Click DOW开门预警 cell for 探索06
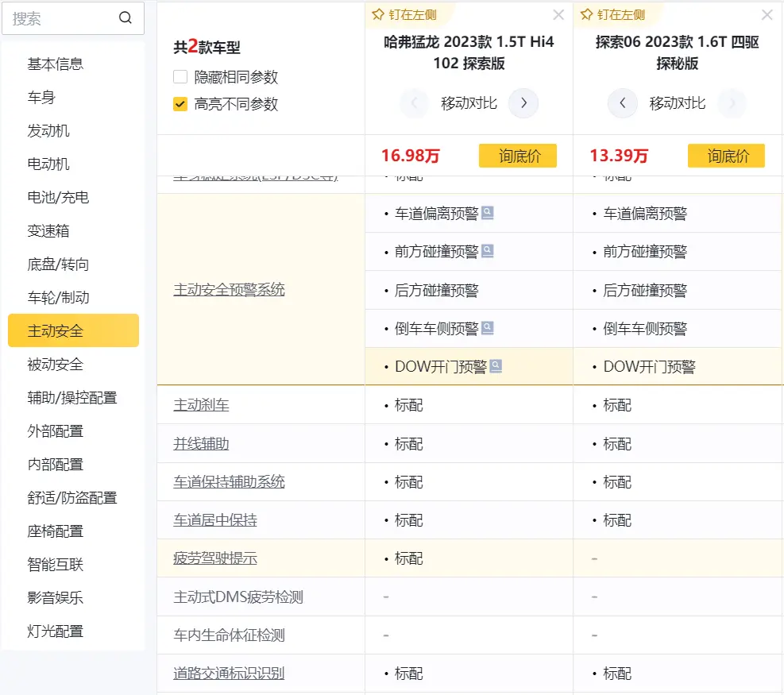 tap(678, 366)
